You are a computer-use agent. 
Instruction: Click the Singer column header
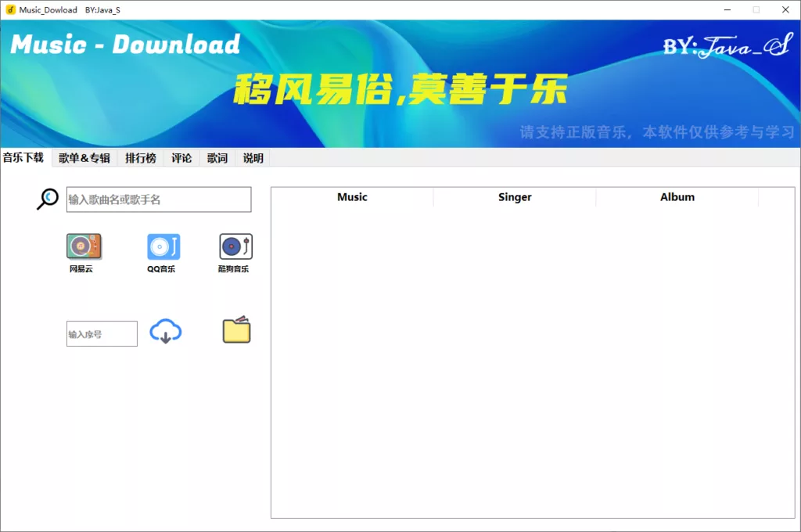[x=515, y=197]
